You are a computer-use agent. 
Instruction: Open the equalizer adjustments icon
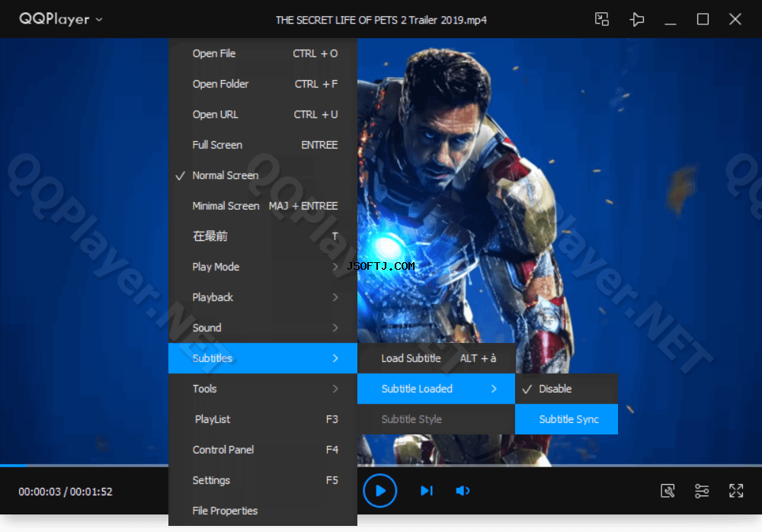pyautogui.click(x=702, y=491)
